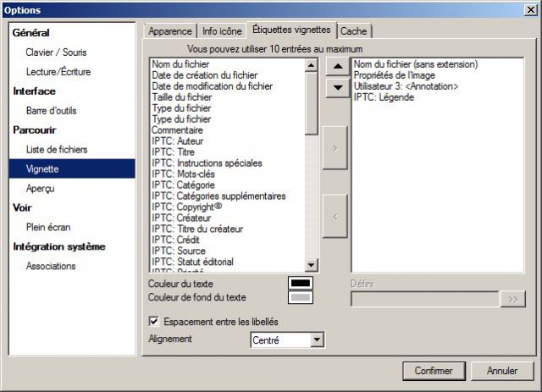Click the Annuler button
Screen dimensions: 542x392
[x=502, y=371]
